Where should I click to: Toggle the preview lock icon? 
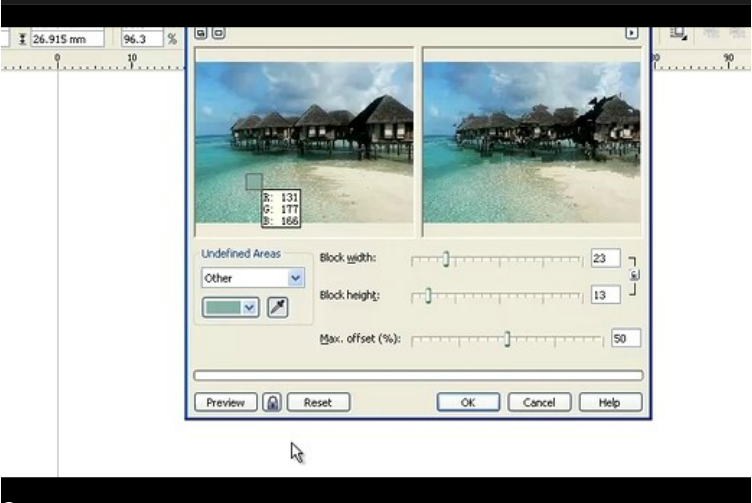point(272,402)
